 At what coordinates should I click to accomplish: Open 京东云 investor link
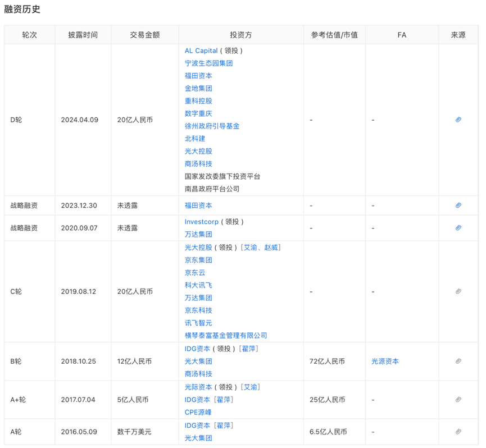[195, 273]
